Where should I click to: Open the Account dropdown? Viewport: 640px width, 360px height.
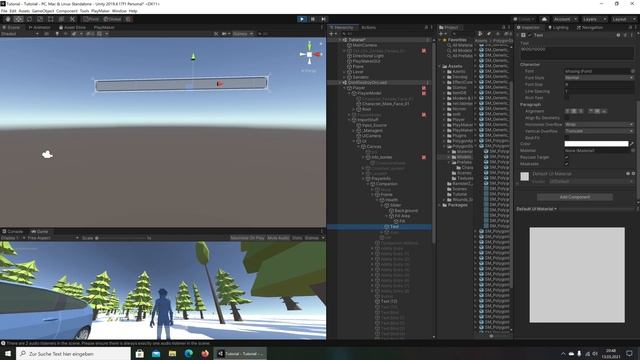coord(565,19)
